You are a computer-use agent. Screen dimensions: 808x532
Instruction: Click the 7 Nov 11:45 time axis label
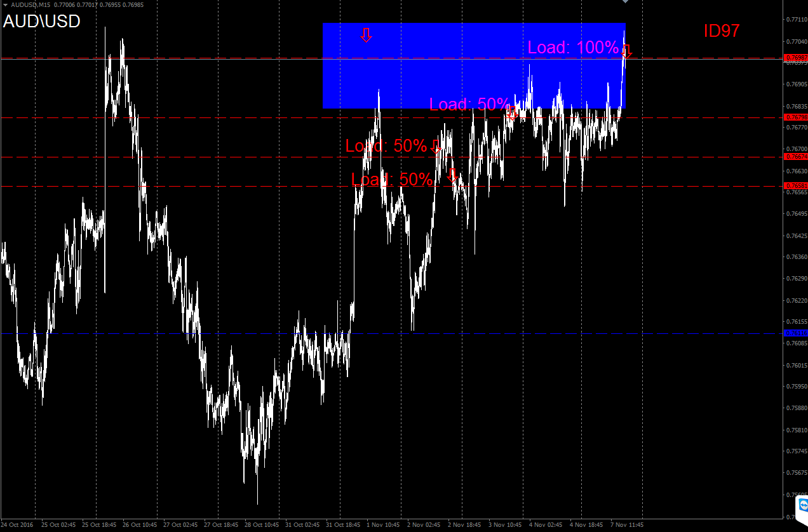(627, 525)
